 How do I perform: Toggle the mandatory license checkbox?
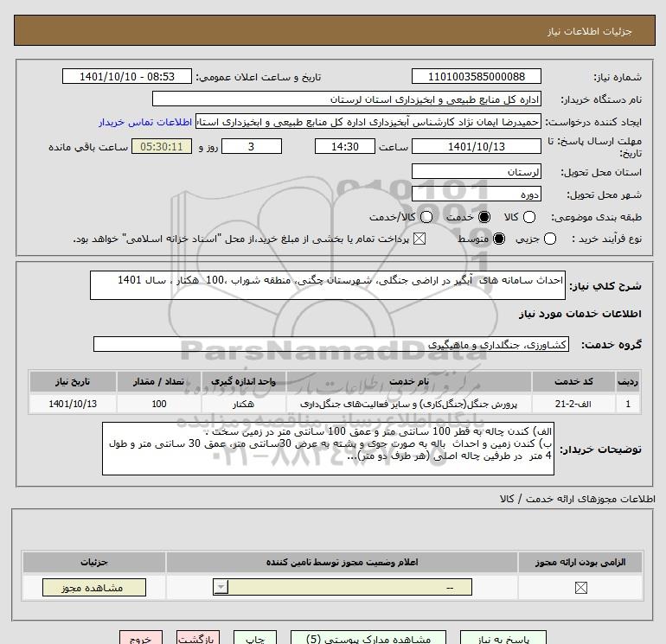click(580, 588)
